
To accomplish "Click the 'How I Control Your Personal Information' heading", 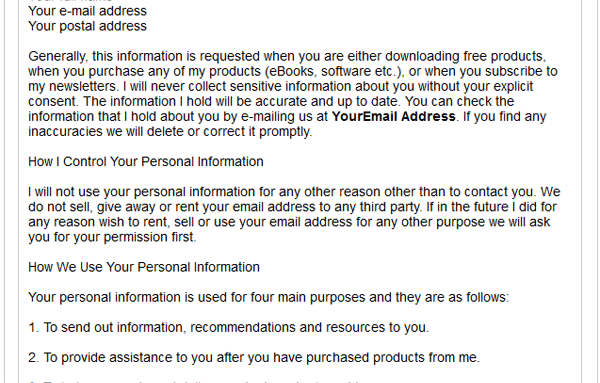I will (146, 161).
